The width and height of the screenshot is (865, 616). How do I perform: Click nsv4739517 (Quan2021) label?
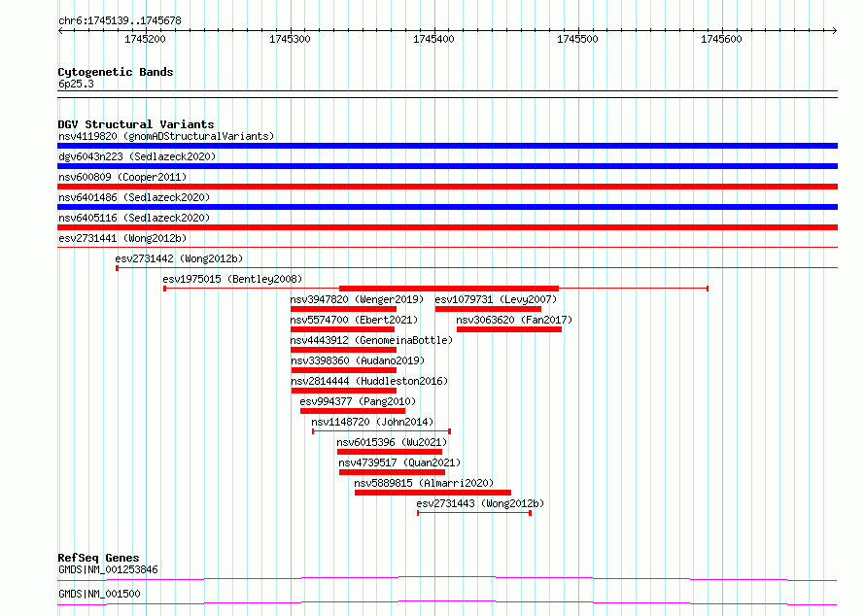[x=399, y=462]
